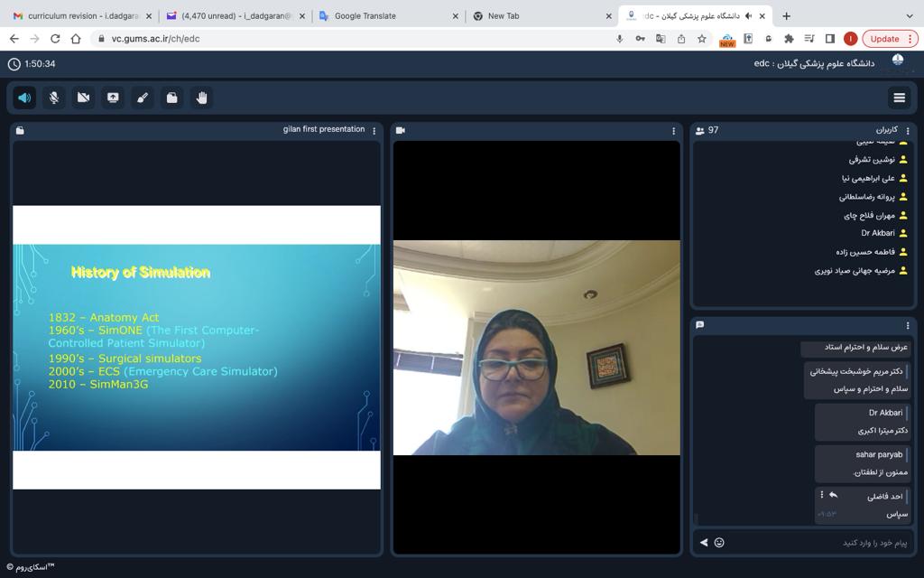Unmute the microphone in the meeting toolbar
Image resolution: width=924 pixels, height=578 pixels.
coord(54,98)
